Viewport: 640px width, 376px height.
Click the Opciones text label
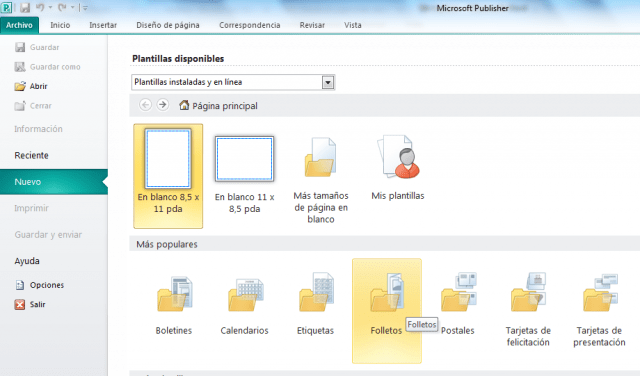pyautogui.click(x=47, y=285)
